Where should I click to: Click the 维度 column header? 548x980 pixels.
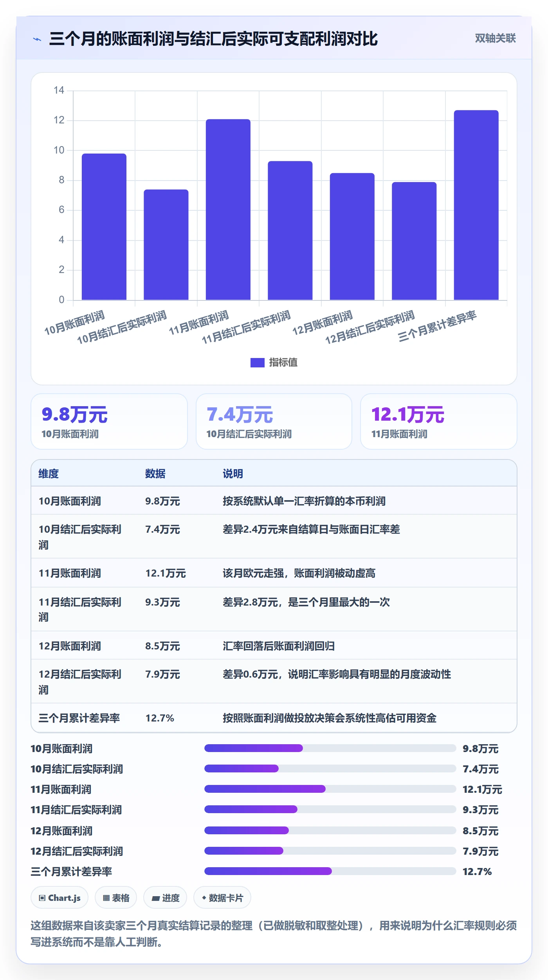point(49,474)
